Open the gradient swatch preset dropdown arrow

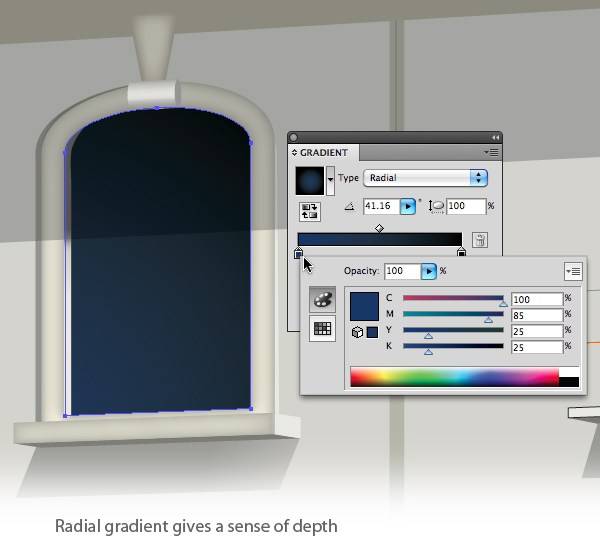click(330, 180)
